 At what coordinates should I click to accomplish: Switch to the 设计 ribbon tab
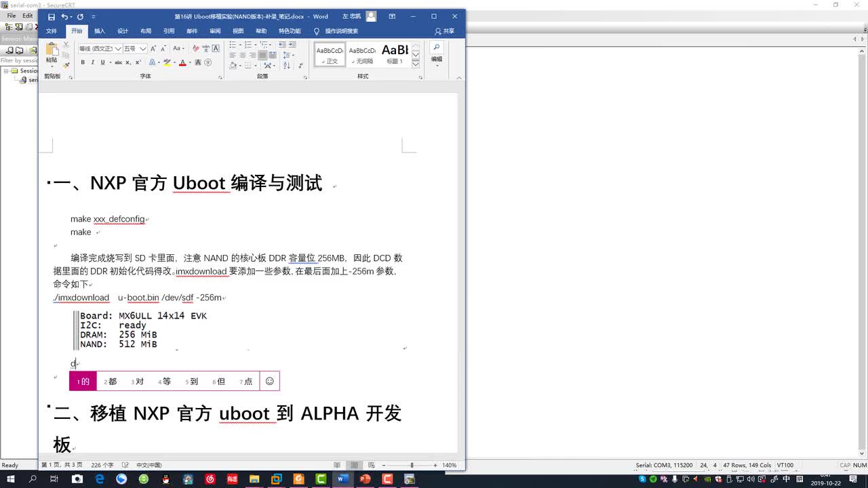pyautogui.click(x=123, y=31)
